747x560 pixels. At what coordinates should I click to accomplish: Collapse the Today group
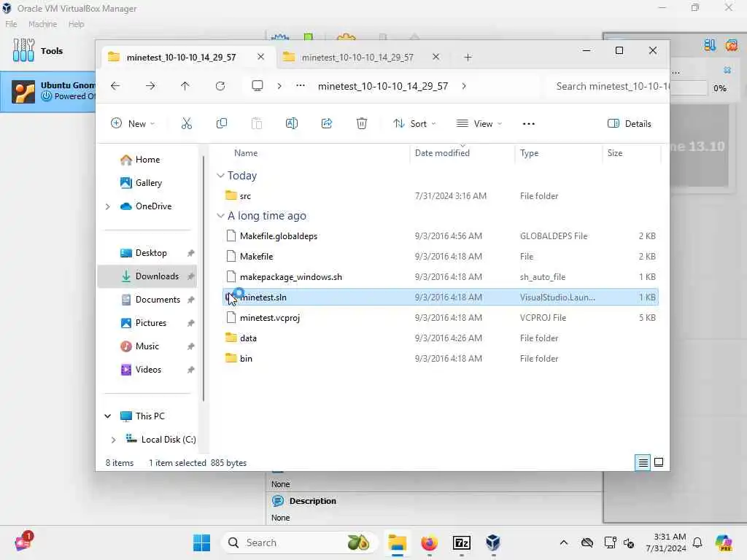click(x=220, y=176)
